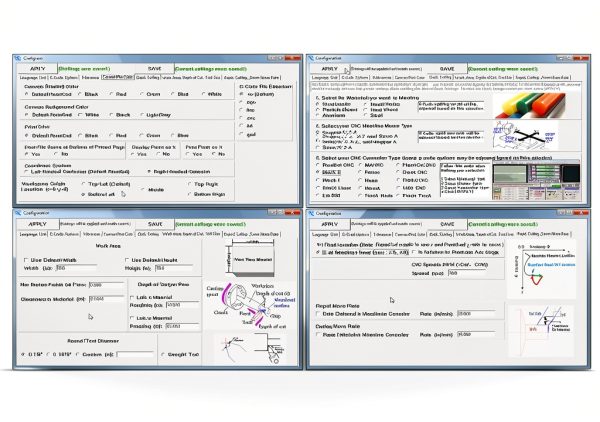600x422 pixels.
Task: Select Aluminum as the material
Action: 329,115
